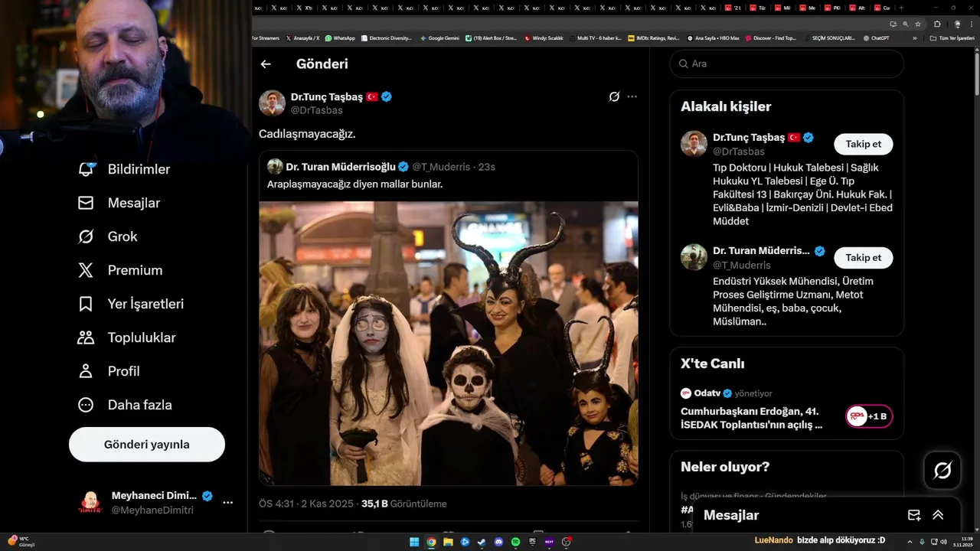Select Mesajlar label in sidebar navigation
This screenshot has height=551, width=980.
[x=134, y=203]
